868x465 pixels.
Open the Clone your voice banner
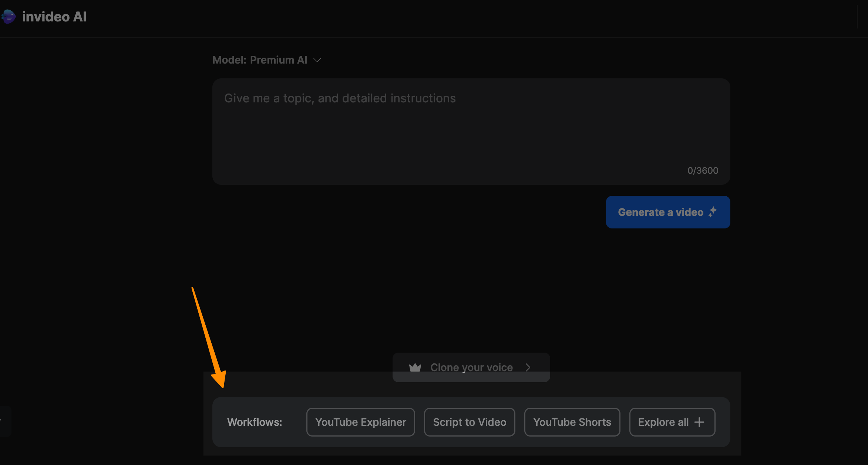coord(471,367)
